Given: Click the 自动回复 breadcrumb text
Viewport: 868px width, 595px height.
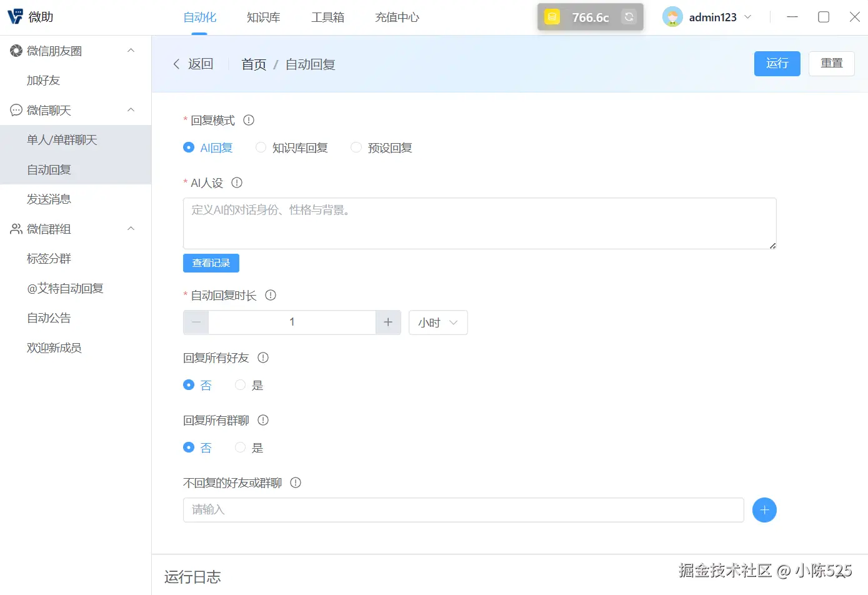Looking at the screenshot, I should 311,64.
